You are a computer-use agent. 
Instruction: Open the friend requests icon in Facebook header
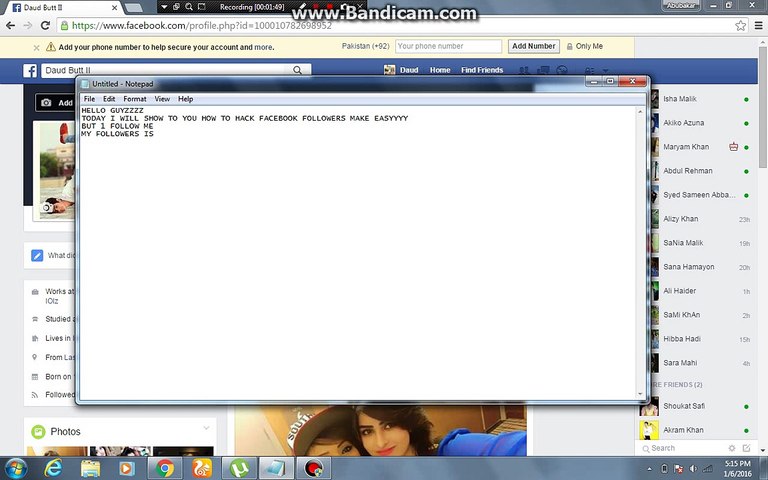(524, 70)
